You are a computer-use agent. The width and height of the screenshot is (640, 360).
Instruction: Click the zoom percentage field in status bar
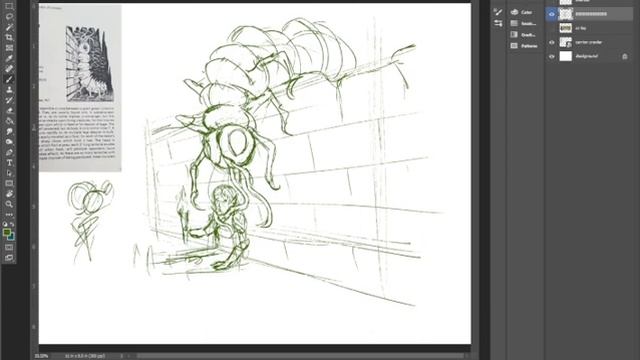click(41, 356)
